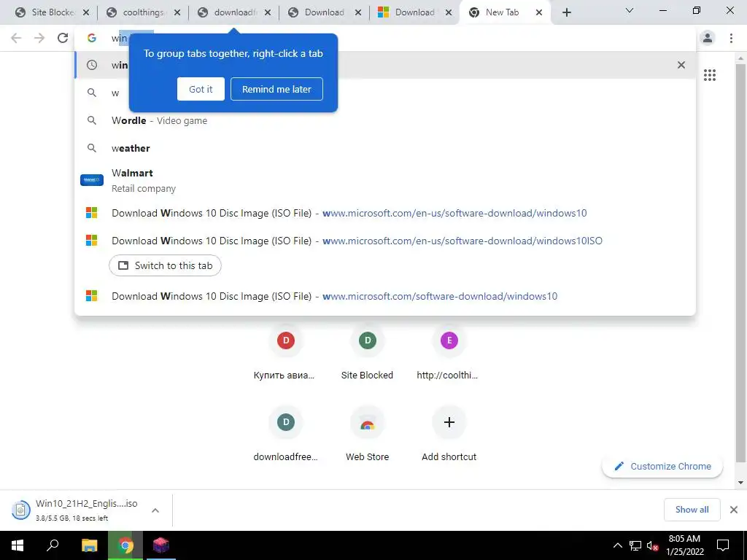Expand the download item options chevron

click(x=155, y=510)
